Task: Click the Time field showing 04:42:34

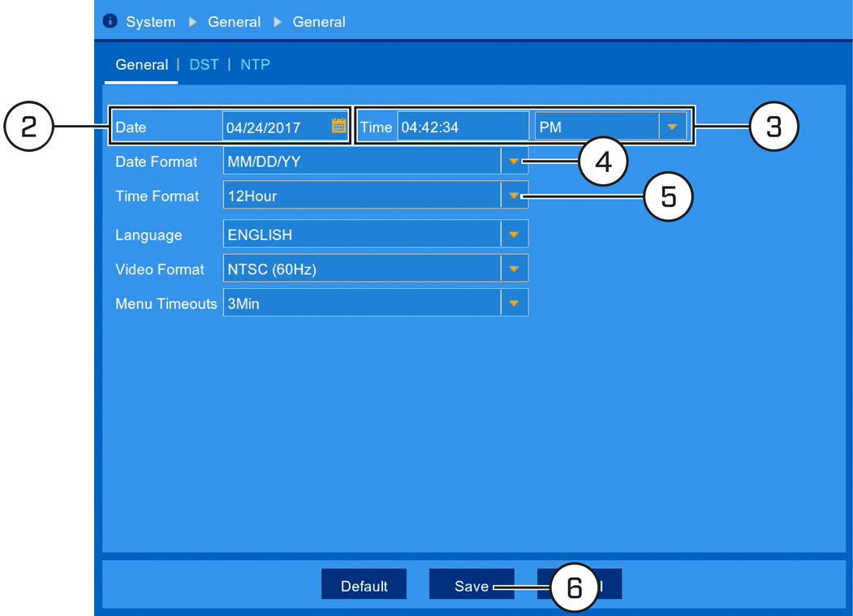Action: pos(463,127)
